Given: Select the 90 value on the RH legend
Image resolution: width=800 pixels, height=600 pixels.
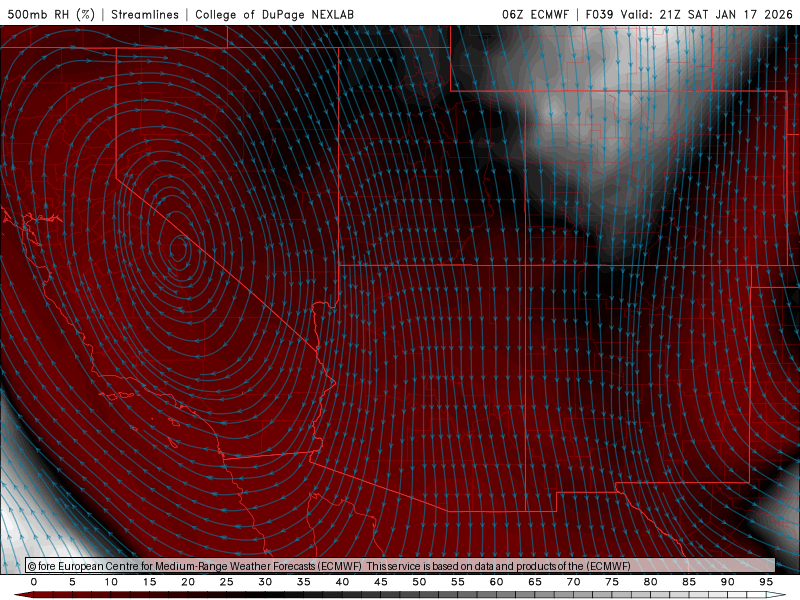Looking at the screenshot, I should [x=727, y=582].
